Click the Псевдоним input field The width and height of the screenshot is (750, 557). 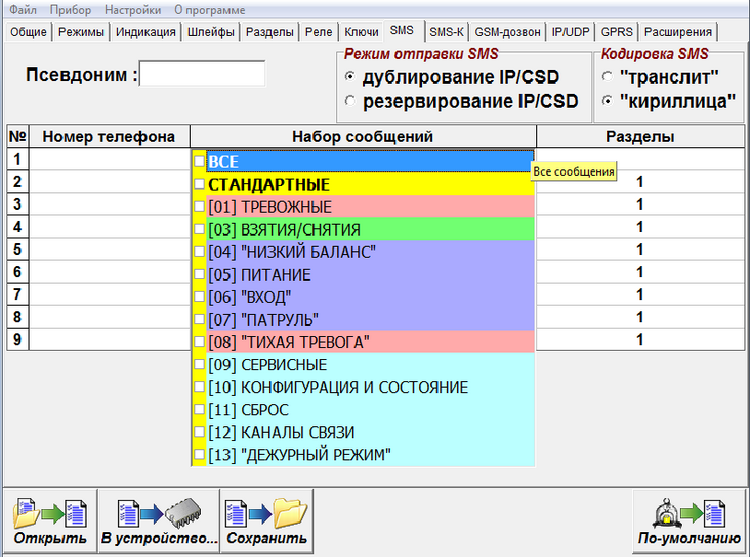coord(202,74)
